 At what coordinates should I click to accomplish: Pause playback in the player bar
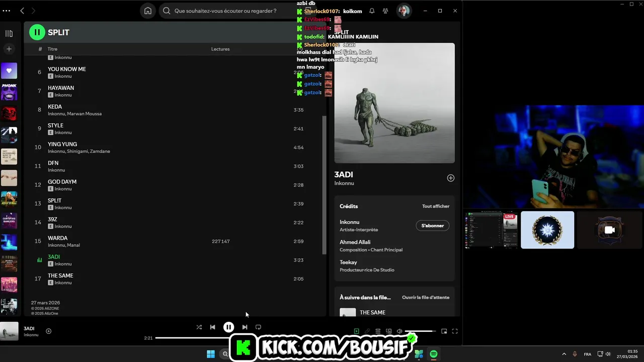(x=228, y=327)
